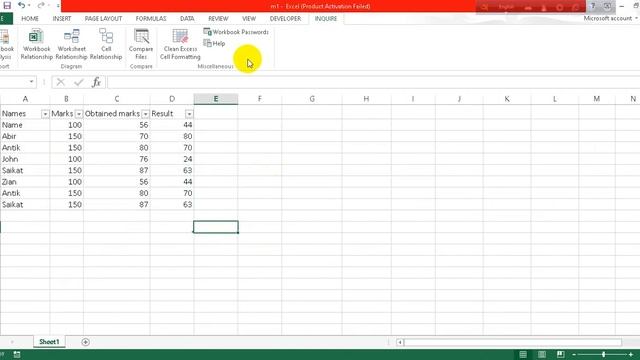
Task: Open Worksheet Relationship diagram
Action: coord(71,44)
